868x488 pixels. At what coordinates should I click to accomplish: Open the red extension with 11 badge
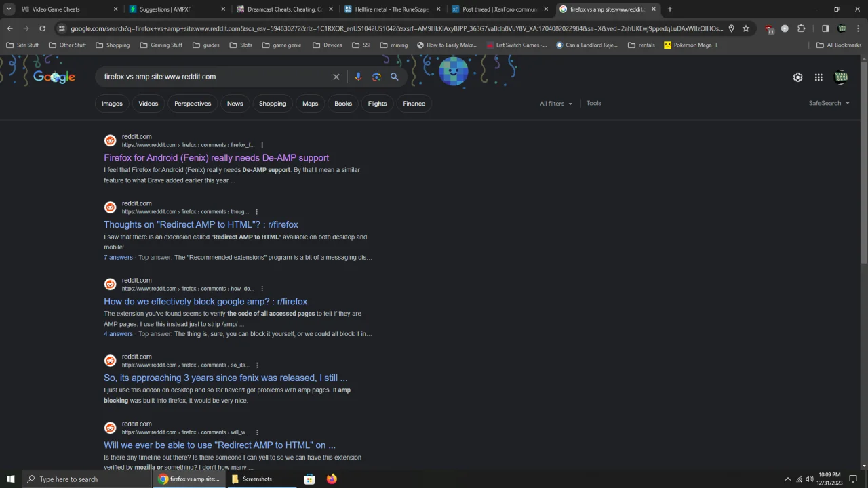[769, 28]
